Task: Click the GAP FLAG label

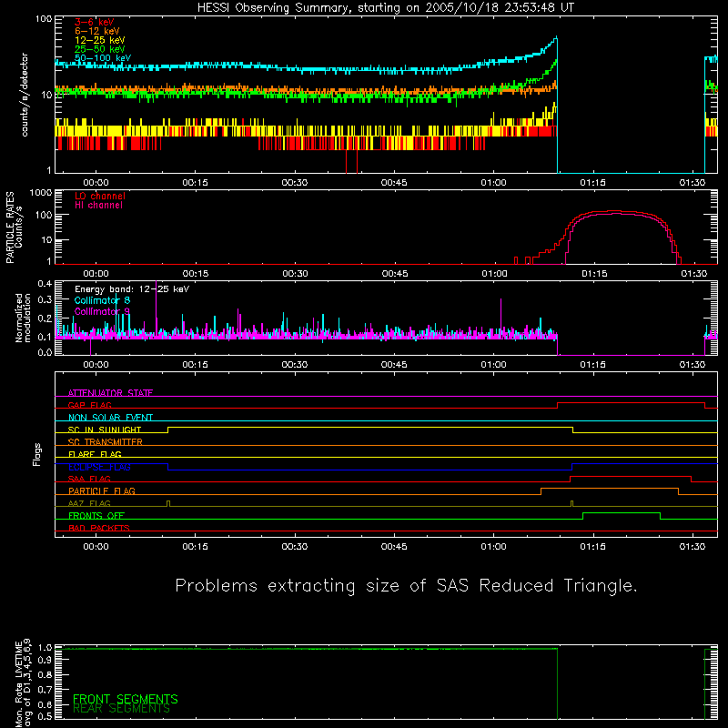Action: [x=89, y=405]
